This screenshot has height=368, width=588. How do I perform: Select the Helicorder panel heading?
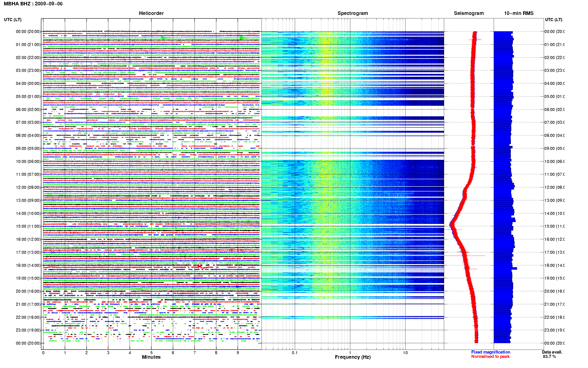pyautogui.click(x=151, y=13)
